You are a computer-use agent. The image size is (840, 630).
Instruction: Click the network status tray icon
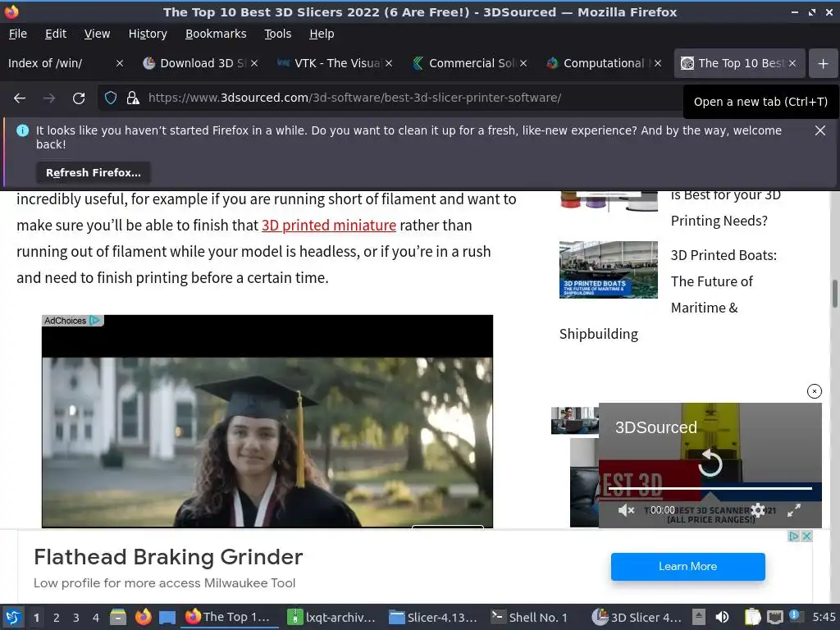click(x=774, y=617)
